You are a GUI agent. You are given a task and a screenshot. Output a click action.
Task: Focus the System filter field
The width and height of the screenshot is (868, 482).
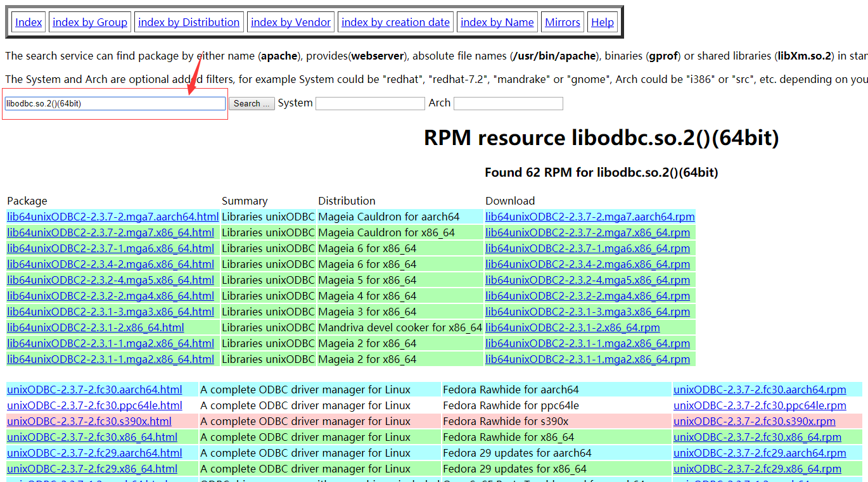click(370, 103)
